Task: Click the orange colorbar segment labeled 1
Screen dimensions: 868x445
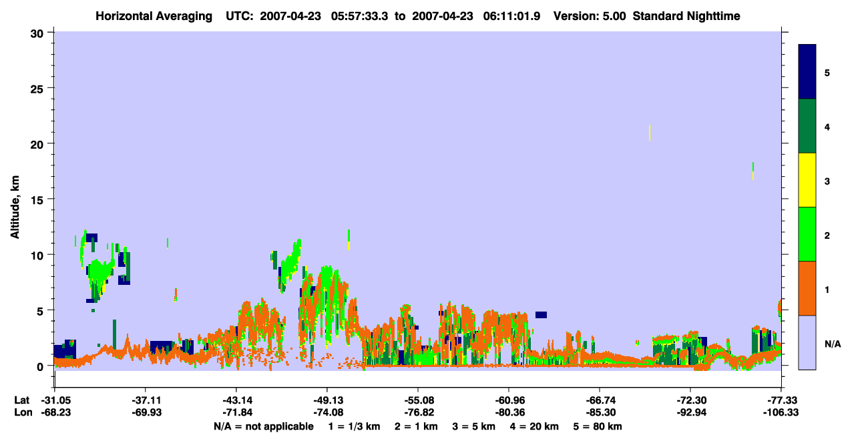Action: [807, 288]
